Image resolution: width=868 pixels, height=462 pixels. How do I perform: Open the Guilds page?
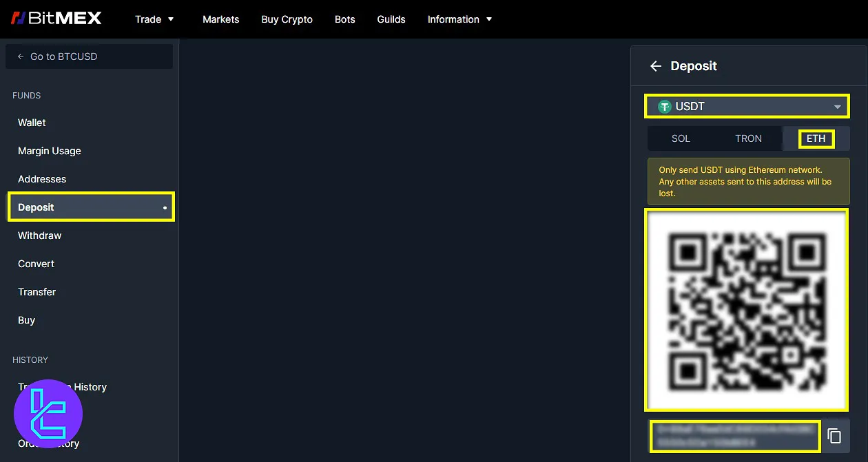(391, 19)
